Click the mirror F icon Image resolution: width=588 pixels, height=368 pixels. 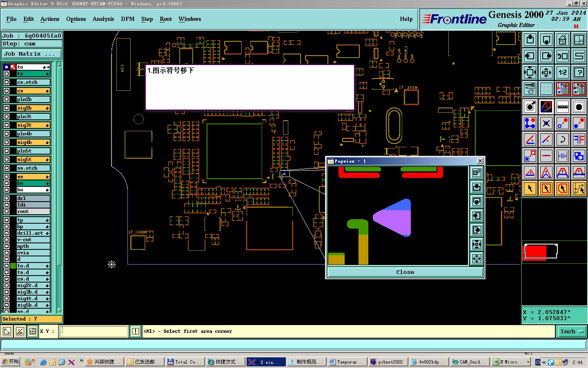[579, 139]
